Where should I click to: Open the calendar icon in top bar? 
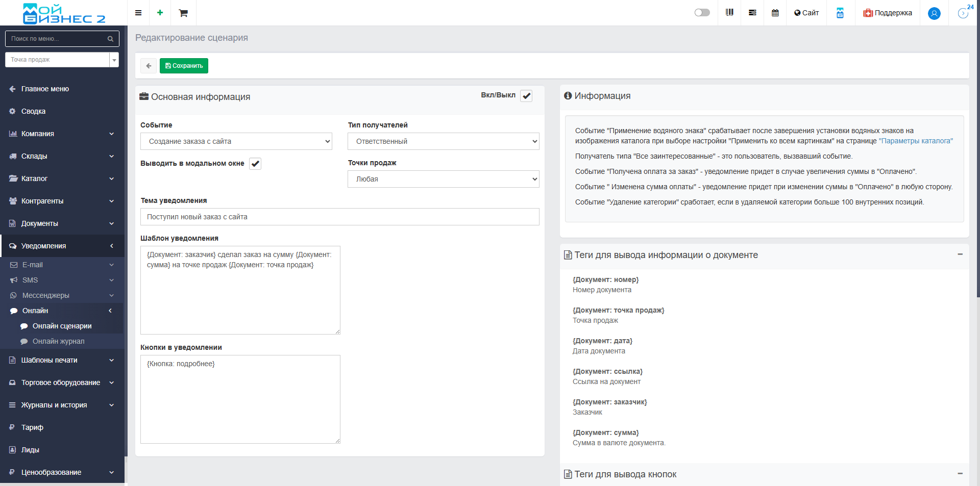point(775,13)
